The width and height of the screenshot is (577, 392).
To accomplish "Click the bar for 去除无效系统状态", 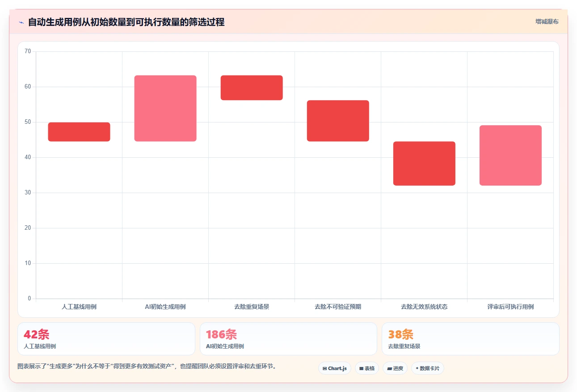I will pyautogui.click(x=424, y=164).
